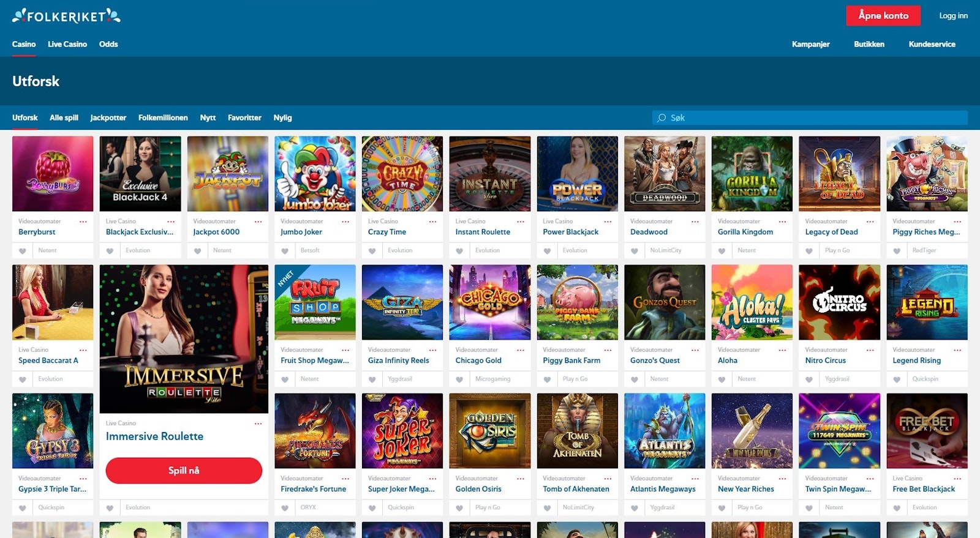This screenshot has width=980, height=538.
Task: Click heart icon under Fruit Shop Megaways
Action: pyautogui.click(x=285, y=379)
